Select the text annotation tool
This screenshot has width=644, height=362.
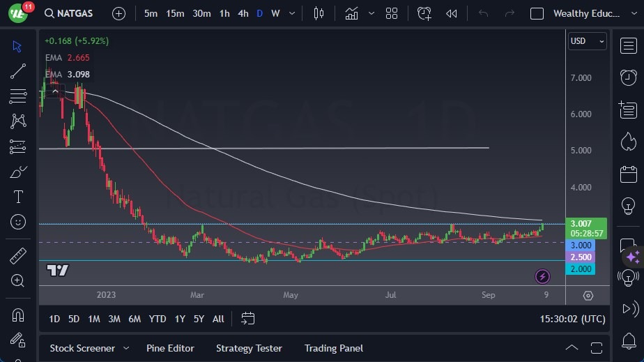pyautogui.click(x=18, y=197)
